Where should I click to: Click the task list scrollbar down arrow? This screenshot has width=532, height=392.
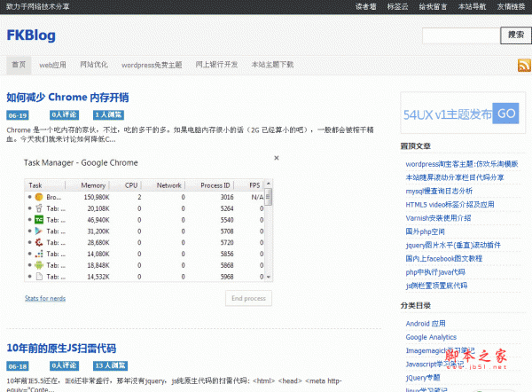[269, 278]
